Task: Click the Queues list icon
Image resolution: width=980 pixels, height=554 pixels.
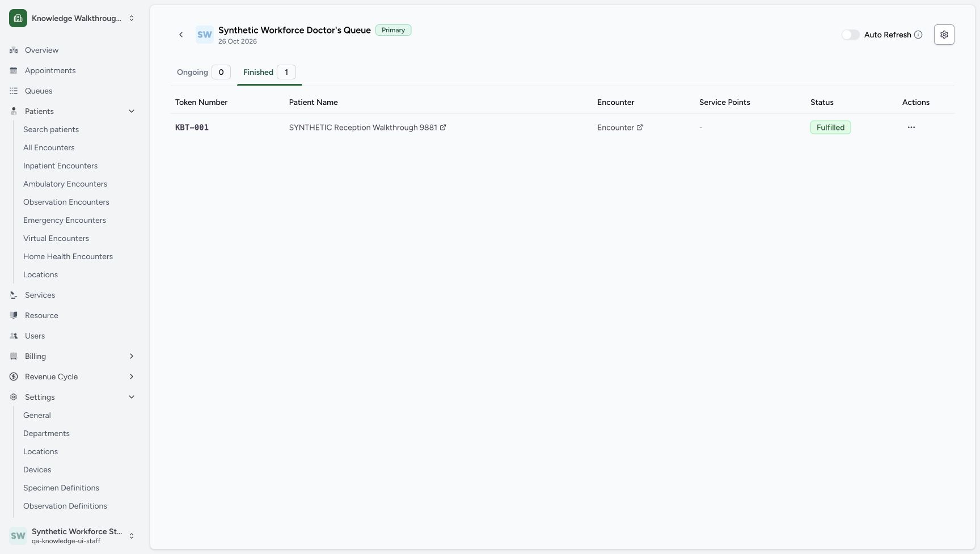Action: click(14, 91)
